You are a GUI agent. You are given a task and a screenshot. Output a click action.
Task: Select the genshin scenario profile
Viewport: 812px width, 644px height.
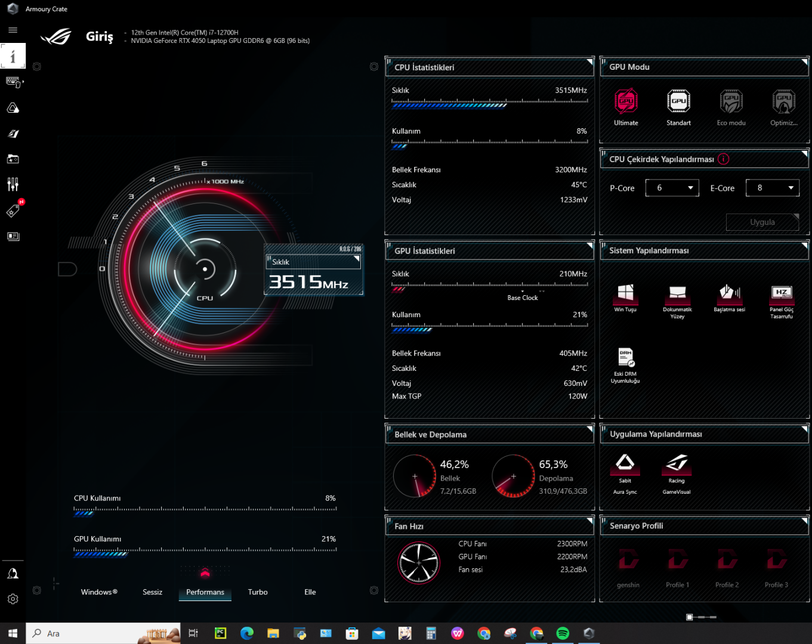pyautogui.click(x=628, y=562)
